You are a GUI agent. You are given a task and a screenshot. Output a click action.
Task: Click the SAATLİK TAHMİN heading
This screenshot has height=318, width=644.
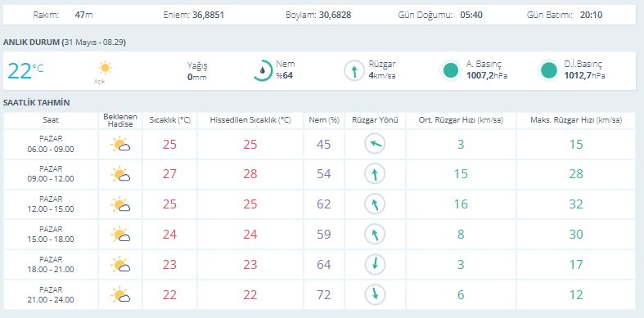tap(37, 103)
